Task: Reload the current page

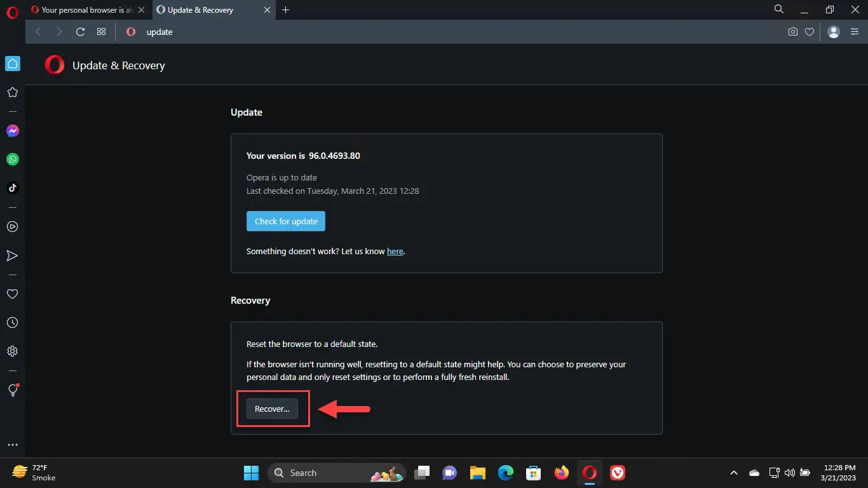Action: (80, 32)
